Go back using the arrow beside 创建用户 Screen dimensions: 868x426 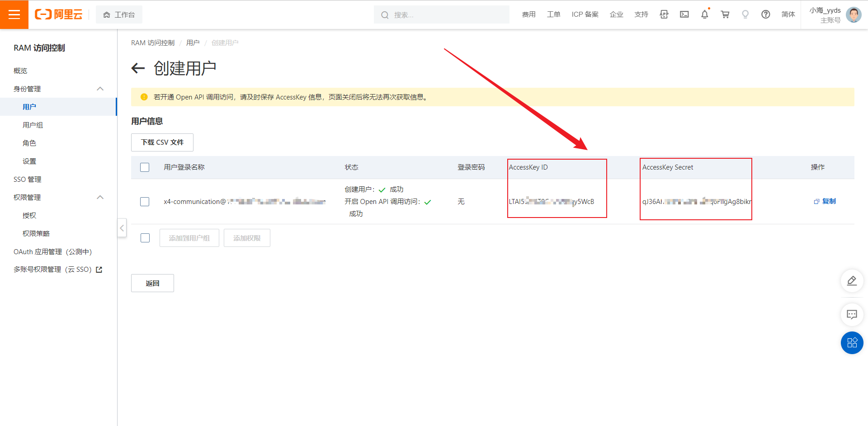tap(138, 68)
